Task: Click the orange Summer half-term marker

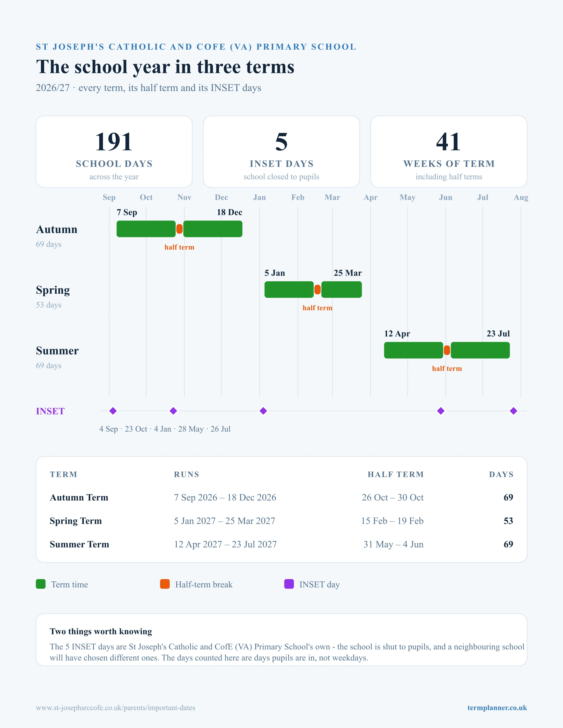Action: [x=447, y=350]
